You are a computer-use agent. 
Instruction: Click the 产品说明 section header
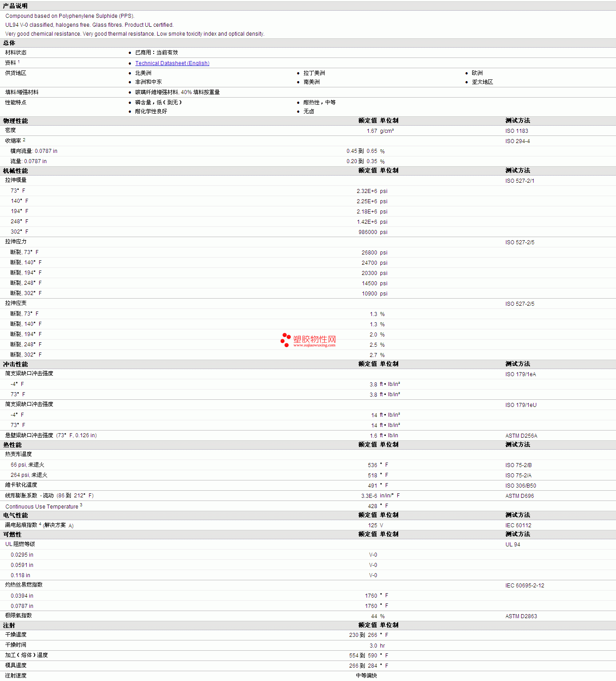(15, 6)
